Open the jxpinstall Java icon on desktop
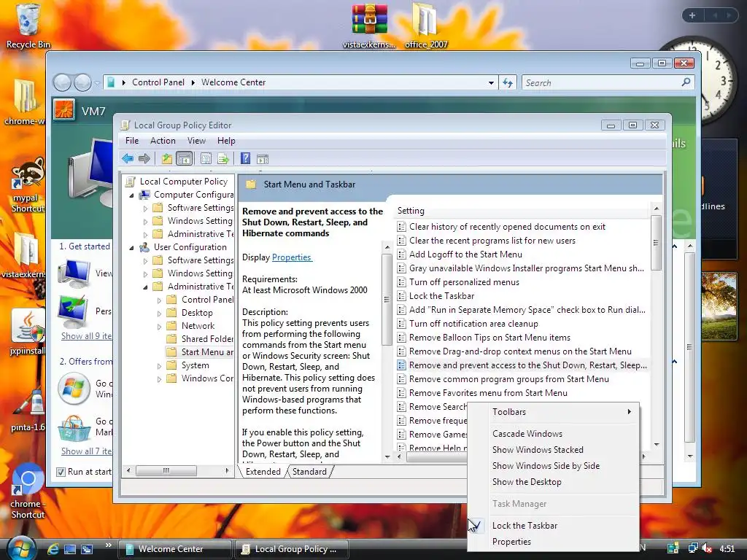The image size is (747, 560). tap(28, 332)
